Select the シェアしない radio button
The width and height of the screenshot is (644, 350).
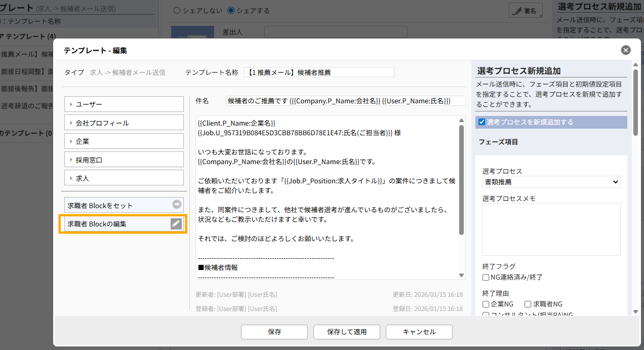click(177, 11)
